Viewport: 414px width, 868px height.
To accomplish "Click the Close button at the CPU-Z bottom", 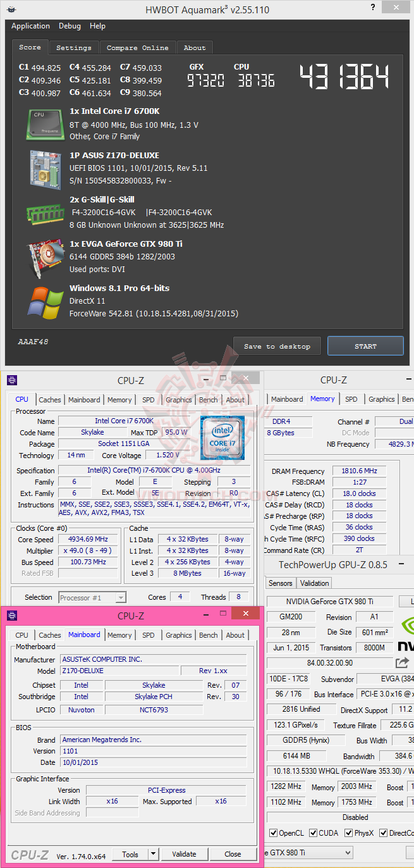I will coord(233,854).
